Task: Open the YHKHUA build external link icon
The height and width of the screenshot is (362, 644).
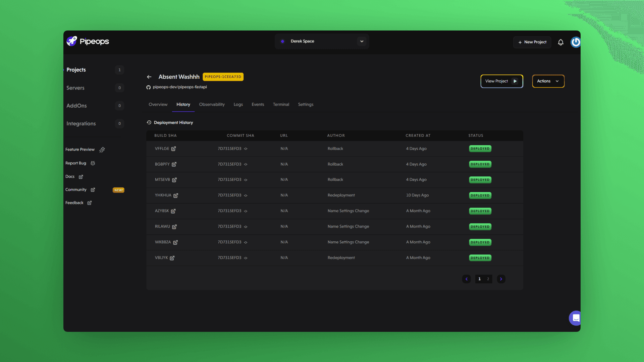Action: [x=176, y=195]
